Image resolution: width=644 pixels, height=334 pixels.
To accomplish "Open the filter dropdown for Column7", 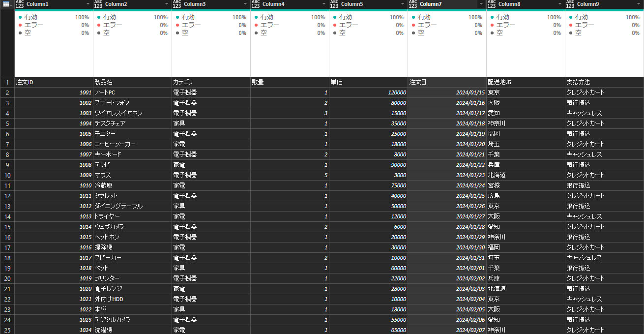I will [481, 4].
